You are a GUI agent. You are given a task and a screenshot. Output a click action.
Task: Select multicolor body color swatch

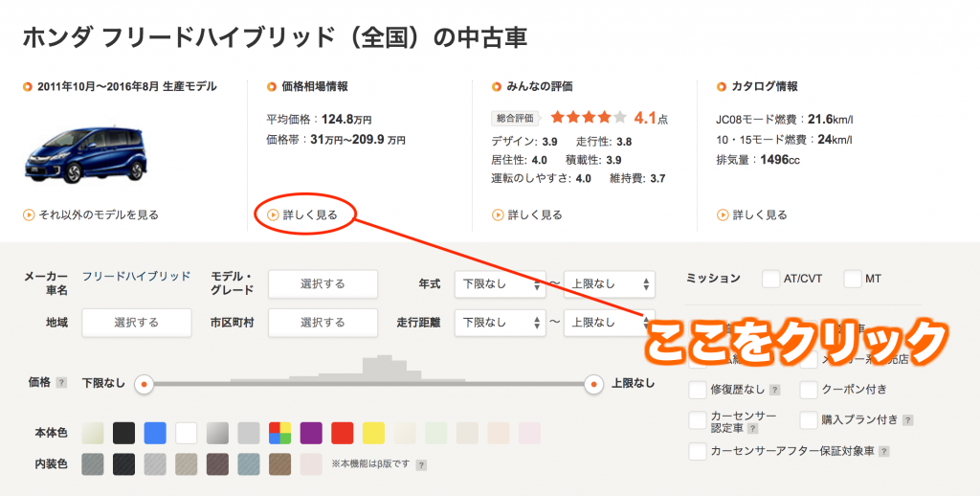coord(280,433)
